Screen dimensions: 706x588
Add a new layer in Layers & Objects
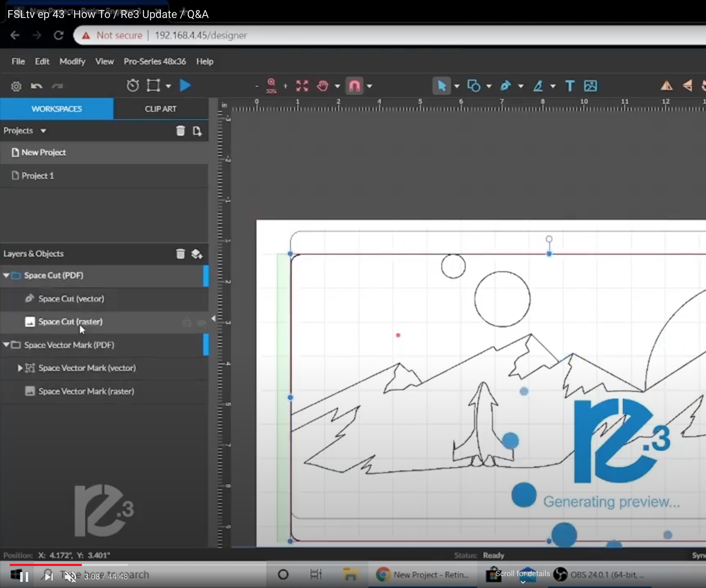(x=197, y=254)
